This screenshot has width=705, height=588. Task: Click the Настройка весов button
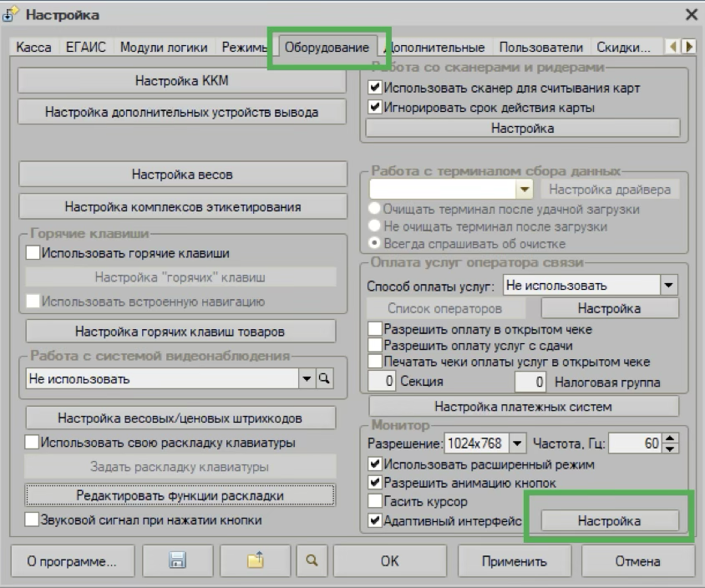[x=183, y=174]
